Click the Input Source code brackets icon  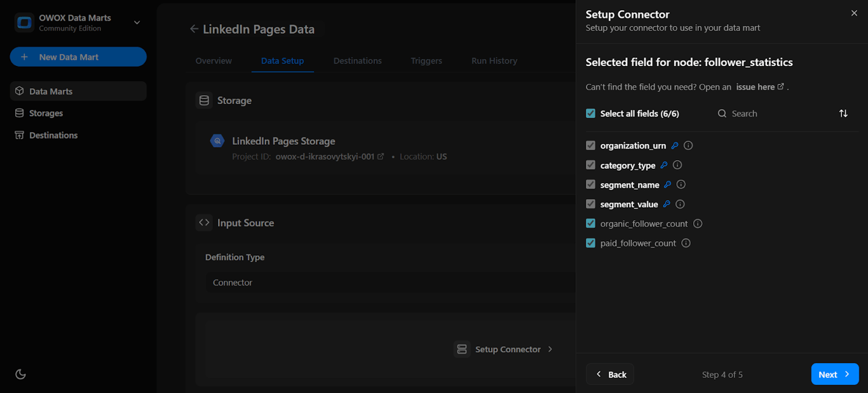pyautogui.click(x=204, y=223)
